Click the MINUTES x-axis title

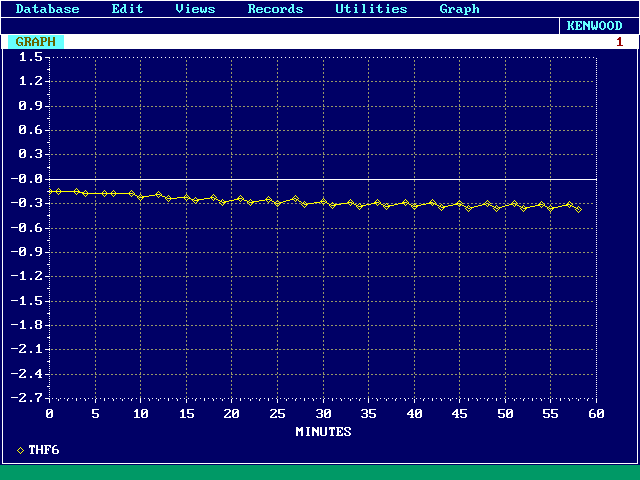pos(323,431)
